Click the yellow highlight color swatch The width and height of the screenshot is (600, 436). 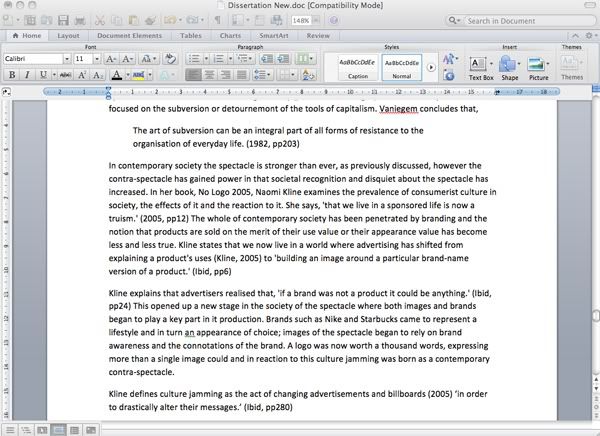[139, 75]
